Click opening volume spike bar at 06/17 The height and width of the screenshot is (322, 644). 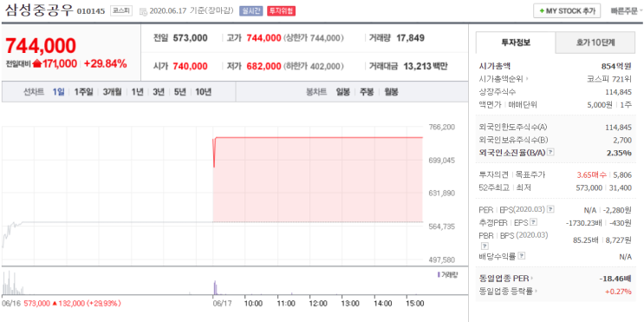coord(214,287)
